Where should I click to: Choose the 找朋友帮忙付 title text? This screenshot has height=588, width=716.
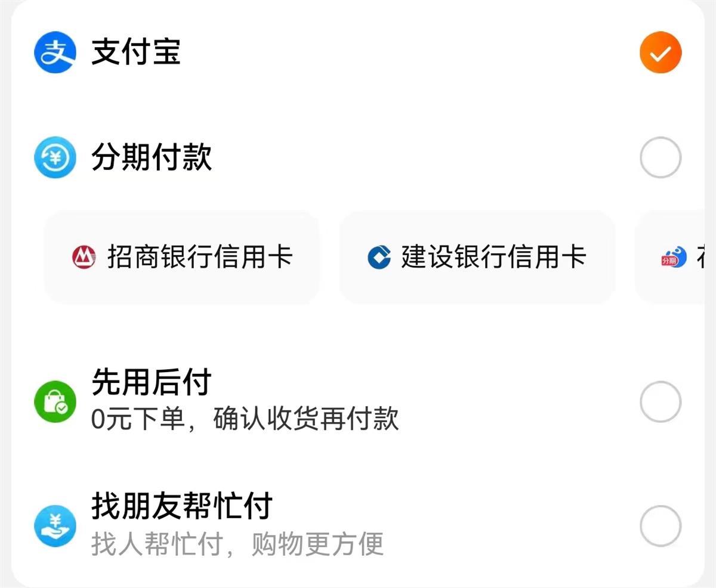pos(182,506)
